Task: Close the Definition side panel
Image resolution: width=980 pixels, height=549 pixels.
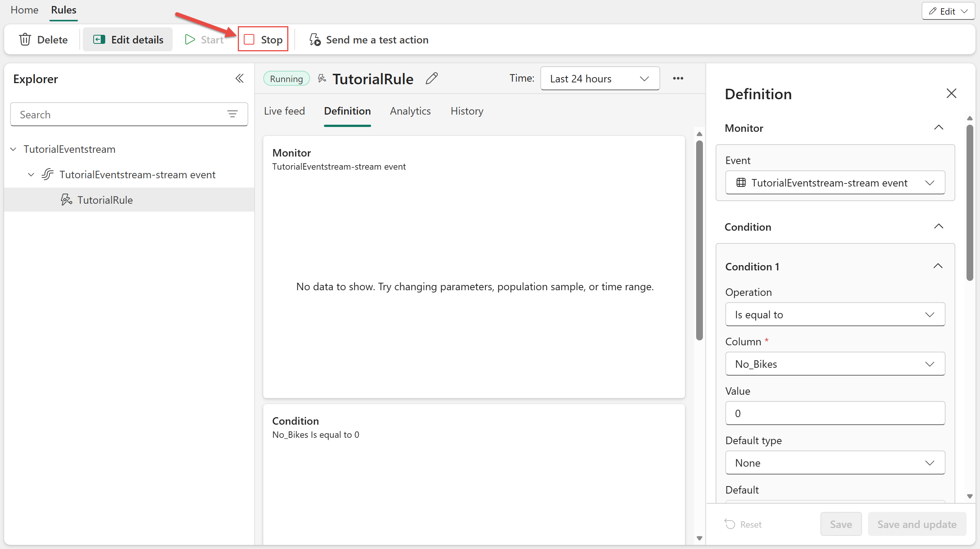Action: [951, 93]
